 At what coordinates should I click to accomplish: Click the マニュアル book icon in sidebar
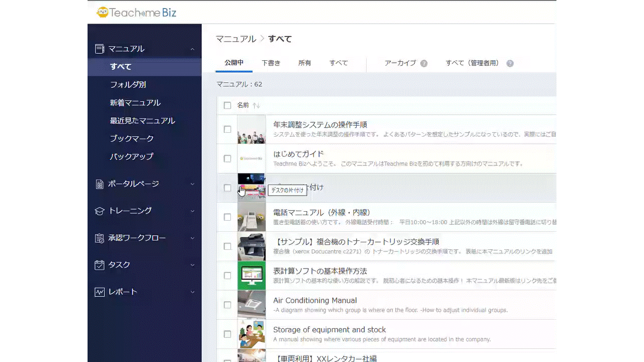point(100,49)
